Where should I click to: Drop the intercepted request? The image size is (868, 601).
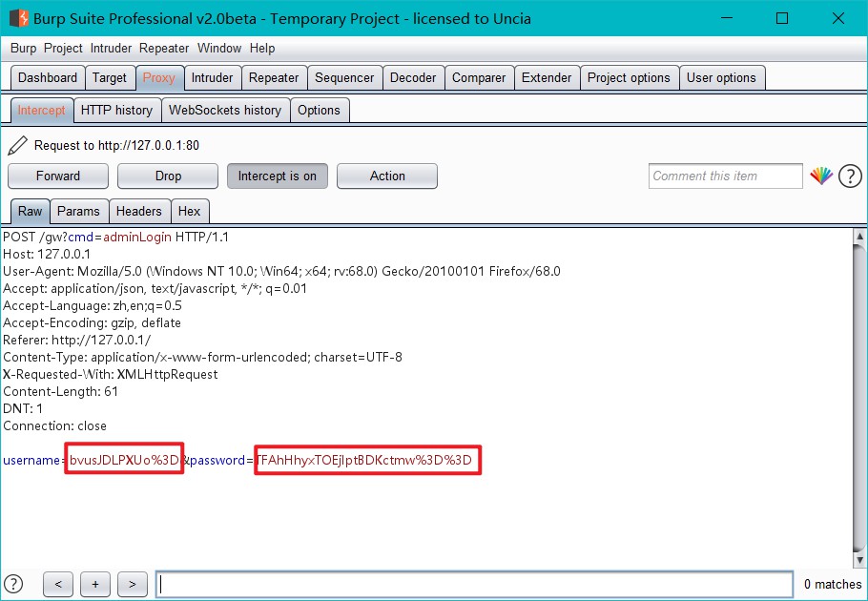[168, 176]
